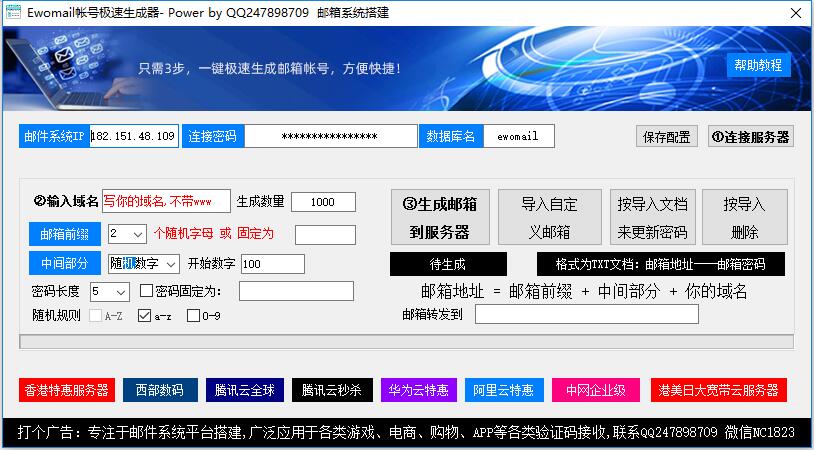The image size is (814, 450).
Task: Click ①连接服务器 to connect
Action: [x=751, y=137]
